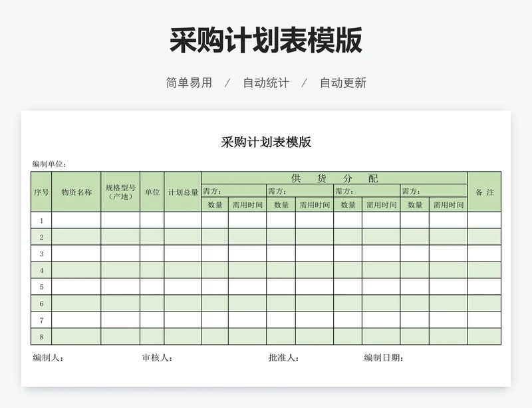Click row number 7 cell

tap(41, 320)
